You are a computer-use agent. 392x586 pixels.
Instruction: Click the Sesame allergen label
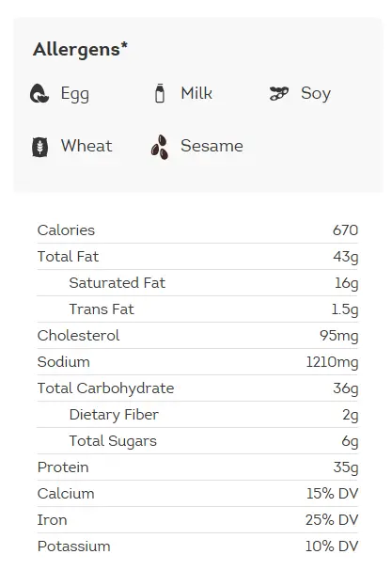[x=212, y=146]
